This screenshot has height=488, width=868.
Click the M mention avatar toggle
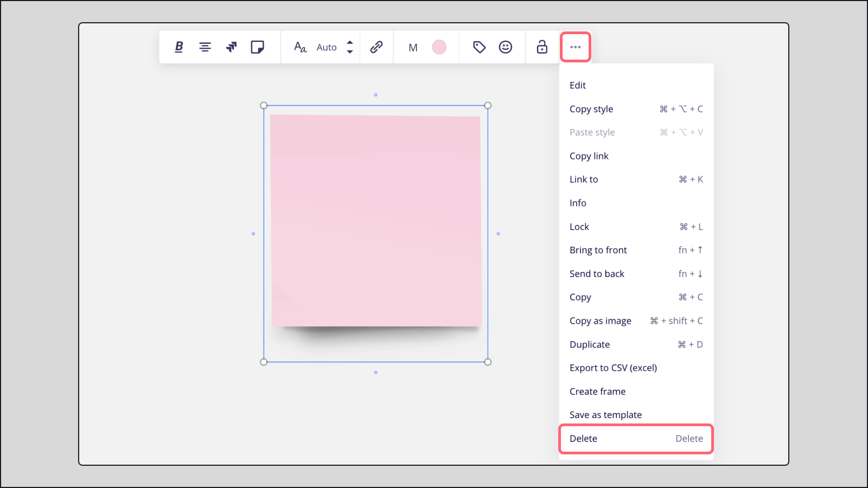coord(413,48)
